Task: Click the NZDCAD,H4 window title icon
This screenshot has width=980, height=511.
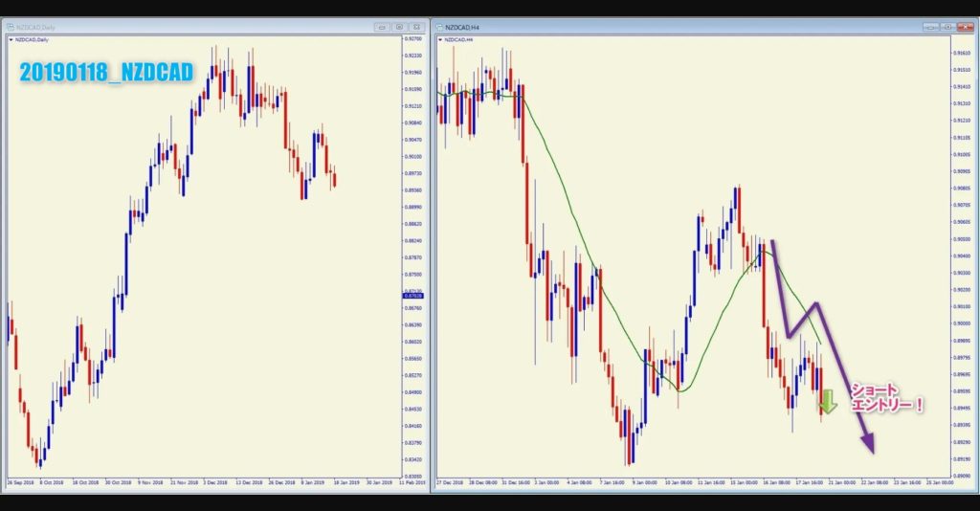Action: pyautogui.click(x=440, y=28)
